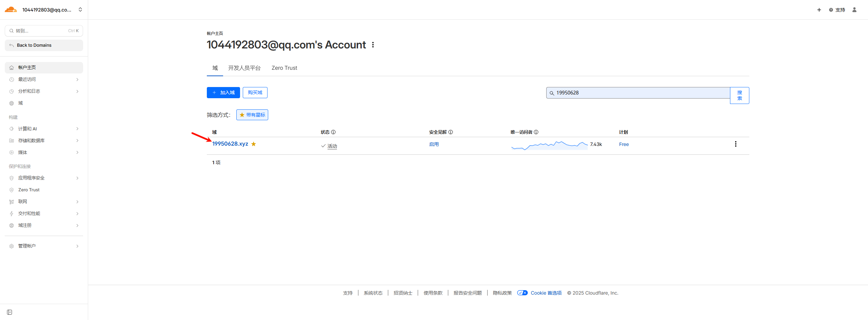This screenshot has height=320, width=868.
Task: Open the user profile icon
Action: tap(854, 10)
